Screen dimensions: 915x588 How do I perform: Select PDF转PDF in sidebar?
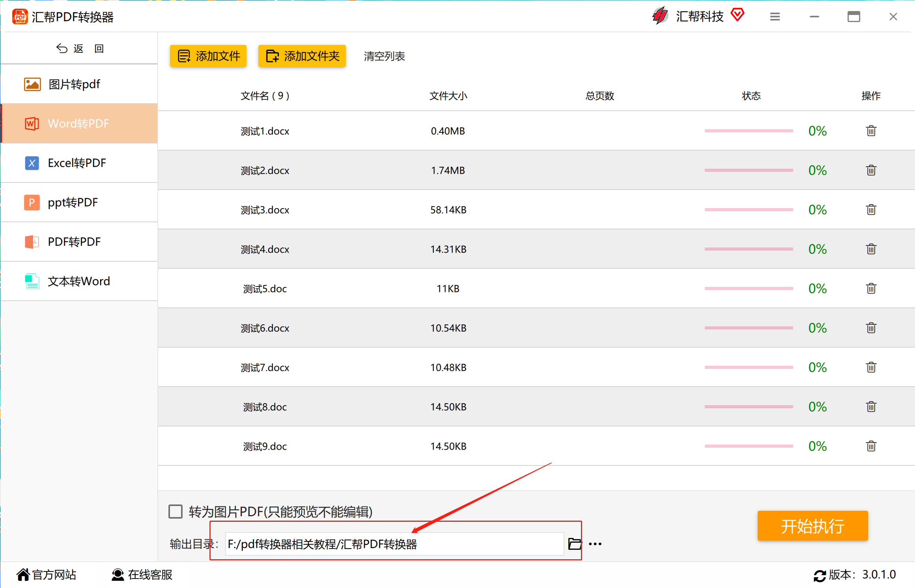pos(79,242)
